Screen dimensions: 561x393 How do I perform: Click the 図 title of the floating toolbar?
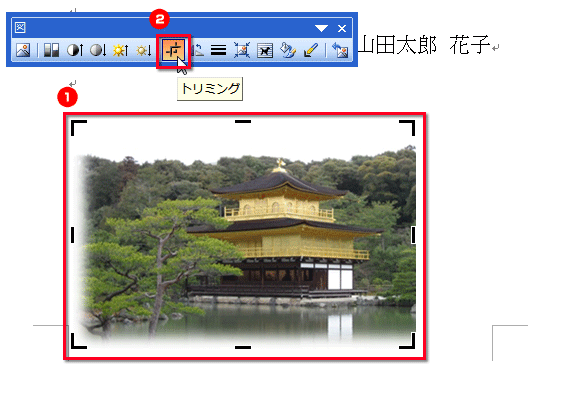click(x=20, y=28)
